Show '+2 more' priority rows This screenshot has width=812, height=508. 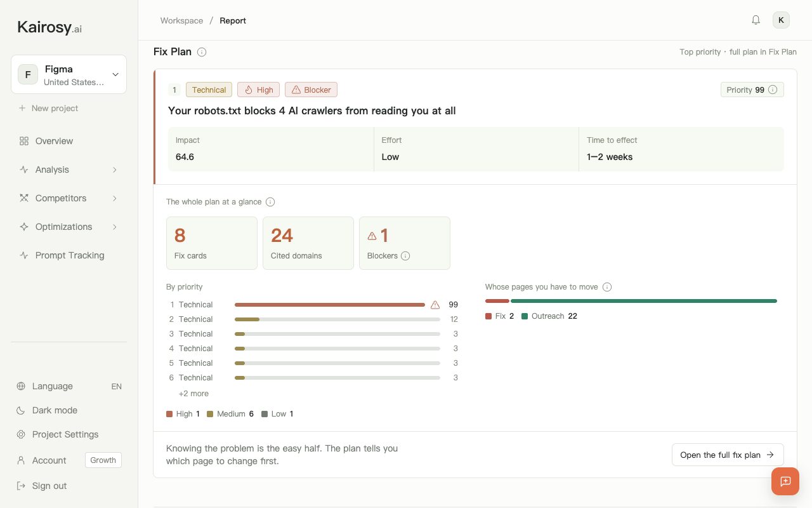tap(193, 394)
